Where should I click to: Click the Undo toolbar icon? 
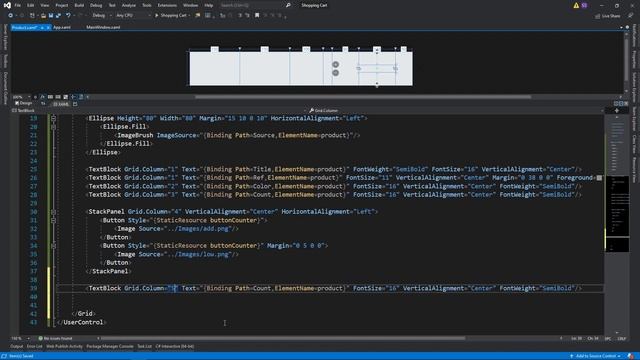(x=68, y=16)
